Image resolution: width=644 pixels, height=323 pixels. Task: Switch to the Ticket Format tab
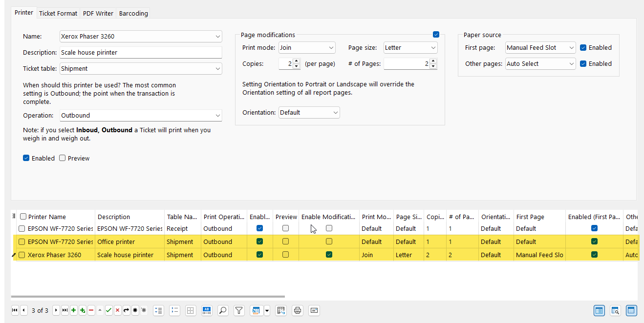pyautogui.click(x=58, y=13)
